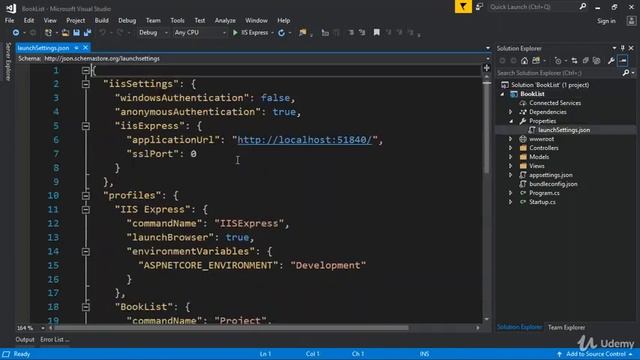640x360 pixels.
Task: Open the 164 % zoom level dropdown
Action: (x=42, y=328)
